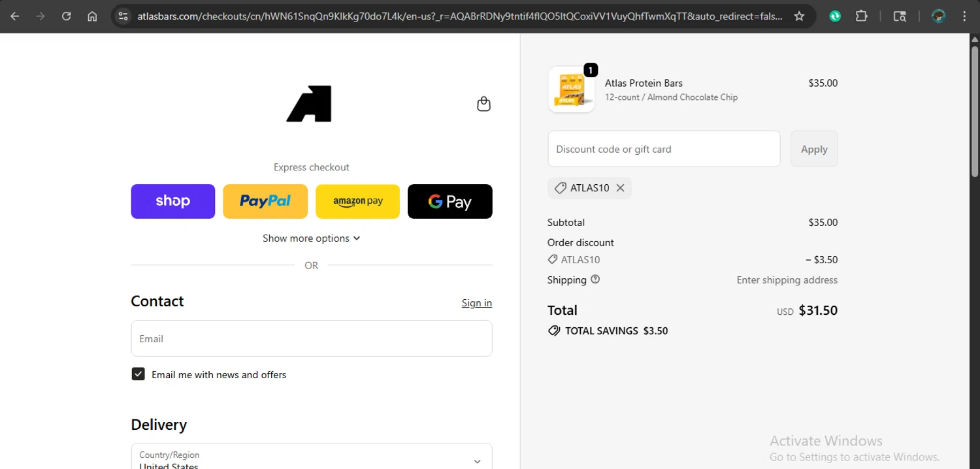980x469 pixels.
Task: Click the Apply discount button
Action: 814,149
